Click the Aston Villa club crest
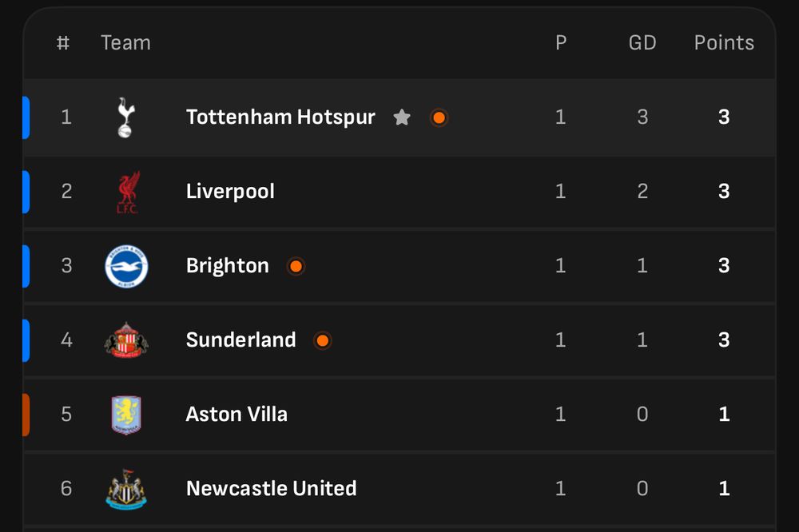Image resolution: width=799 pixels, height=532 pixels. click(x=126, y=415)
